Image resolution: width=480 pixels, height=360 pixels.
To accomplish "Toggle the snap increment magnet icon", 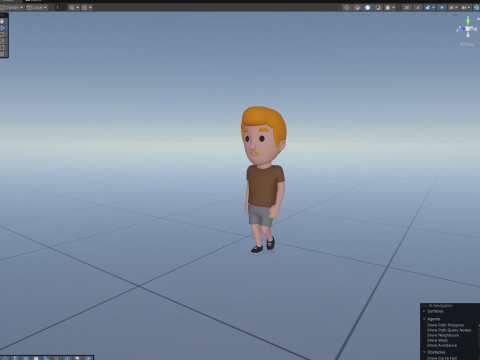I will (84, 7).
